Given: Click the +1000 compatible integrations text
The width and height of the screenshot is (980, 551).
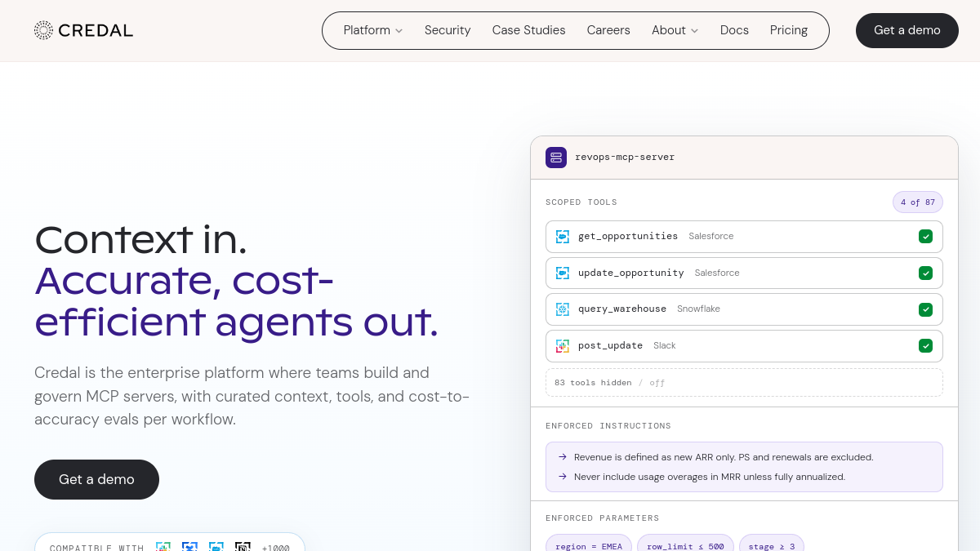Looking at the screenshot, I should (276, 548).
